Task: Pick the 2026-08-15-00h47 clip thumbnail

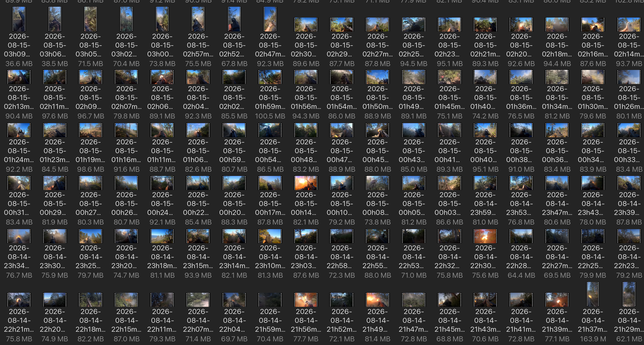Action: point(342,130)
